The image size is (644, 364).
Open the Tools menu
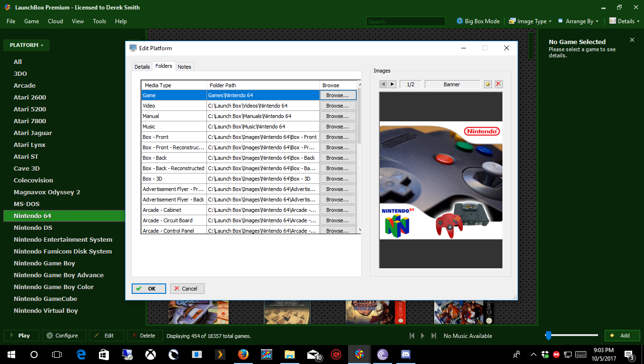click(x=99, y=21)
